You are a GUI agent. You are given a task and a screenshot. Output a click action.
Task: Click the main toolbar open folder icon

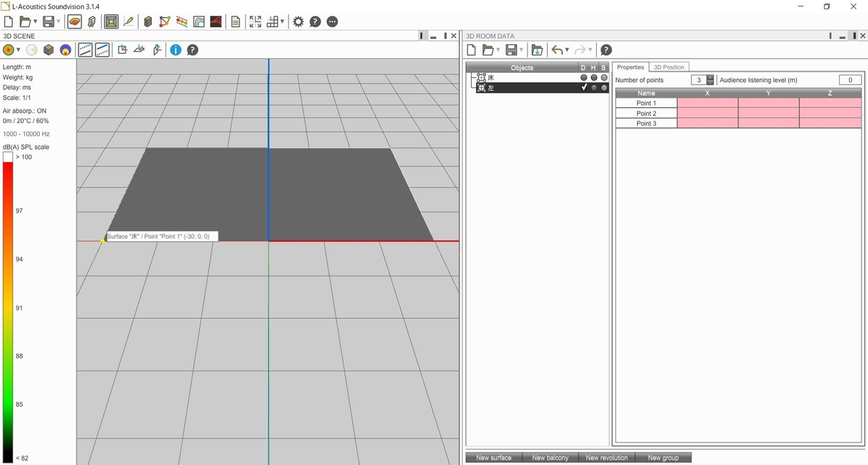pyautogui.click(x=26, y=22)
